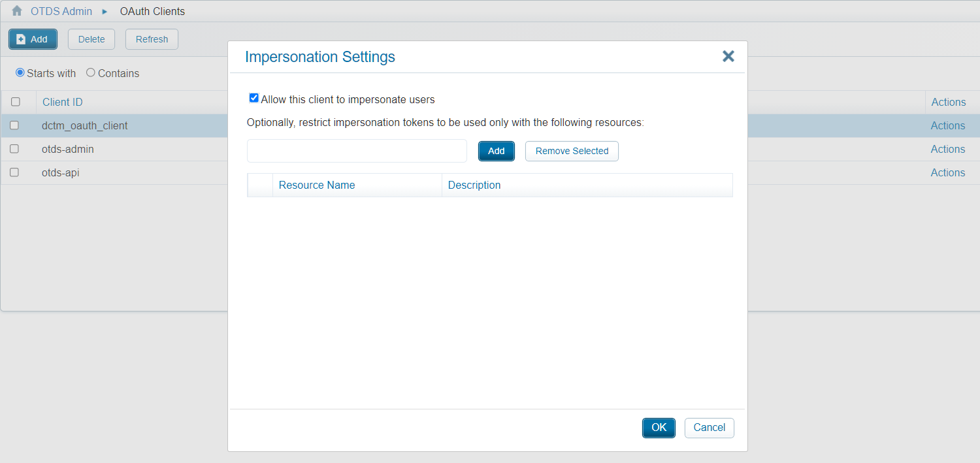Open Actions menu for otds-admin

(947, 149)
